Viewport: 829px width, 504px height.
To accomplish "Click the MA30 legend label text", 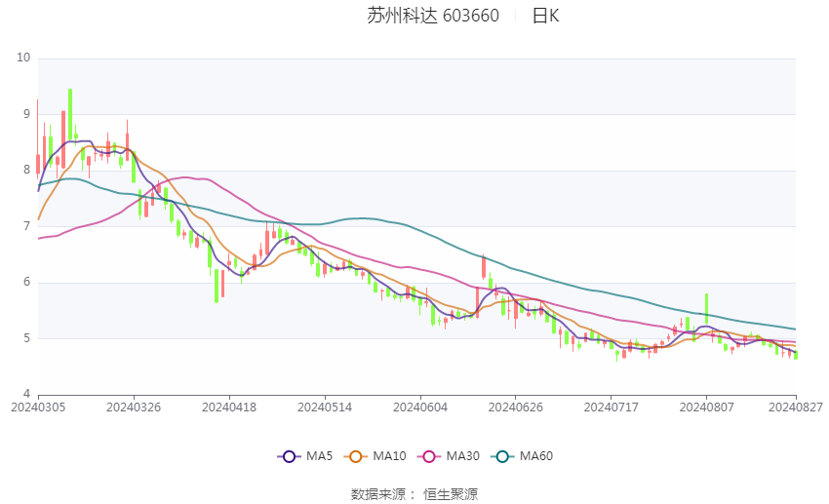I will click(x=462, y=456).
